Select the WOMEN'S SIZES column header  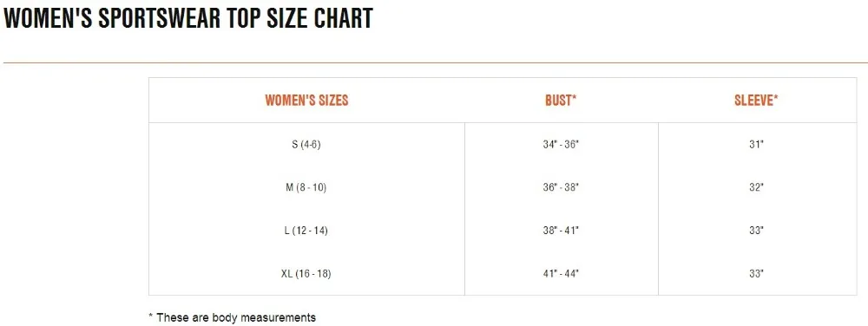306,100
